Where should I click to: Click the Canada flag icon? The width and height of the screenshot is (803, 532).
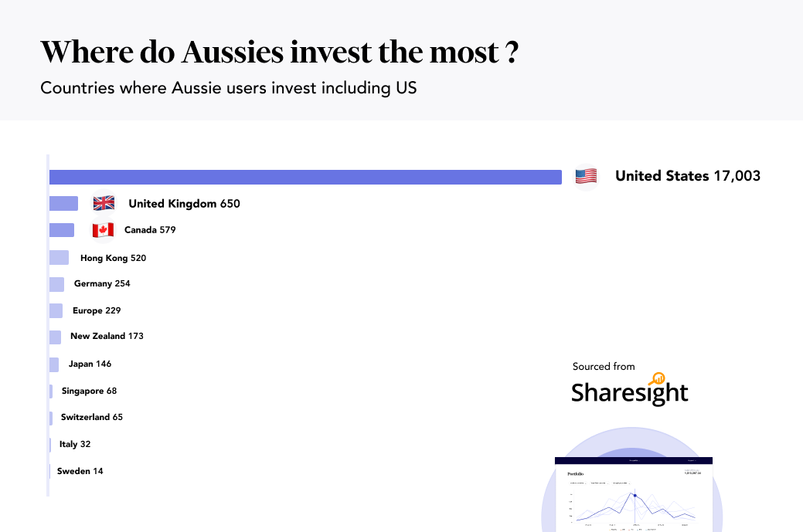[x=103, y=230]
